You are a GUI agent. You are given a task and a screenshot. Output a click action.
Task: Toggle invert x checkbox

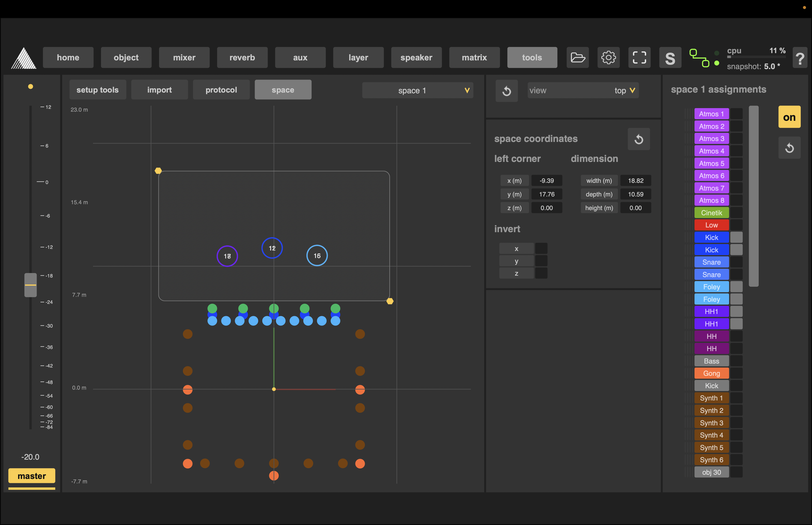[541, 249]
